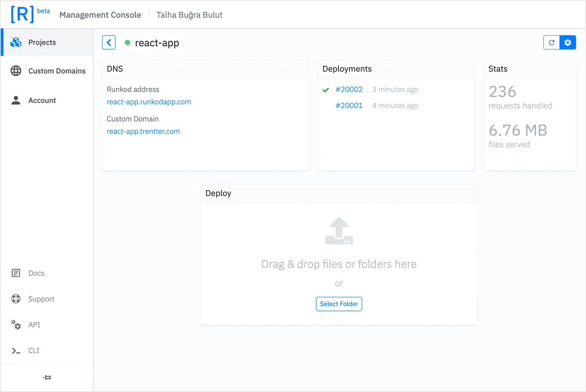Click the 'Drag & drop files or folders here' text

click(339, 264)
